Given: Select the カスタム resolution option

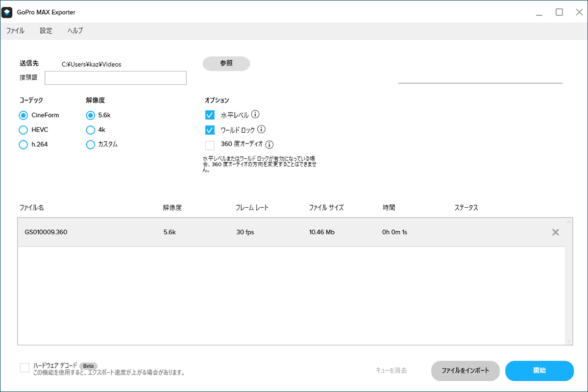Looking at the screenshot, I should (x=90, y=145).
